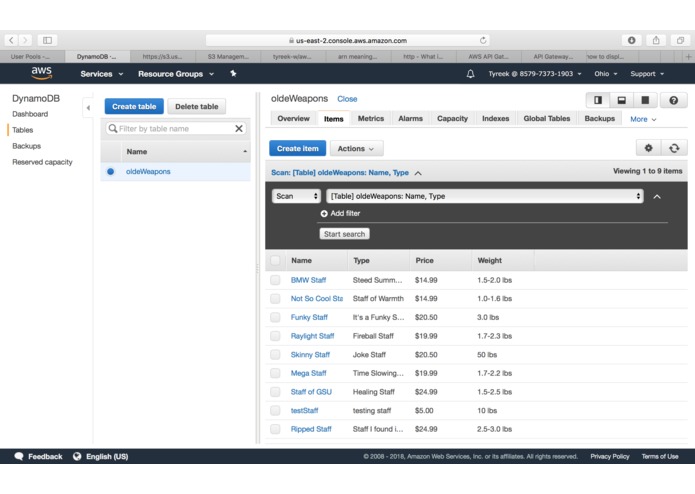Collapse the DynamoDB side navigation arrow
This screenshot has width=695, height=494.
coord(88,108)
